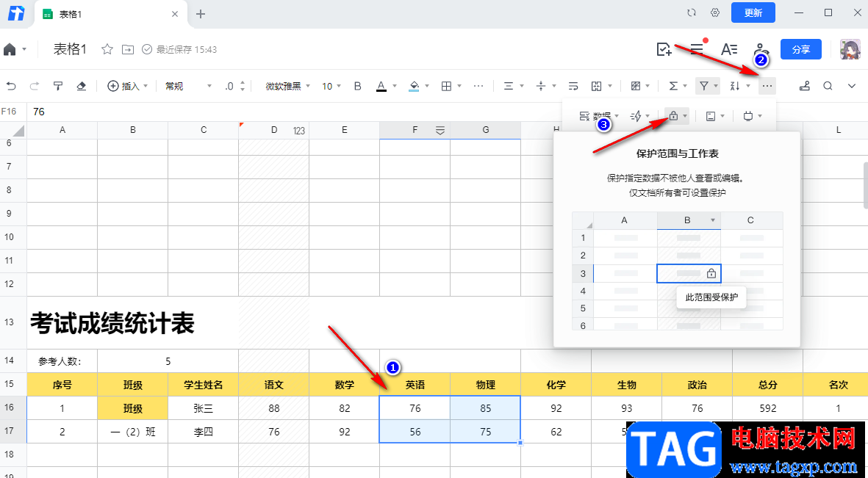Open the more tools ellipsis button

(x=767, y=86)
